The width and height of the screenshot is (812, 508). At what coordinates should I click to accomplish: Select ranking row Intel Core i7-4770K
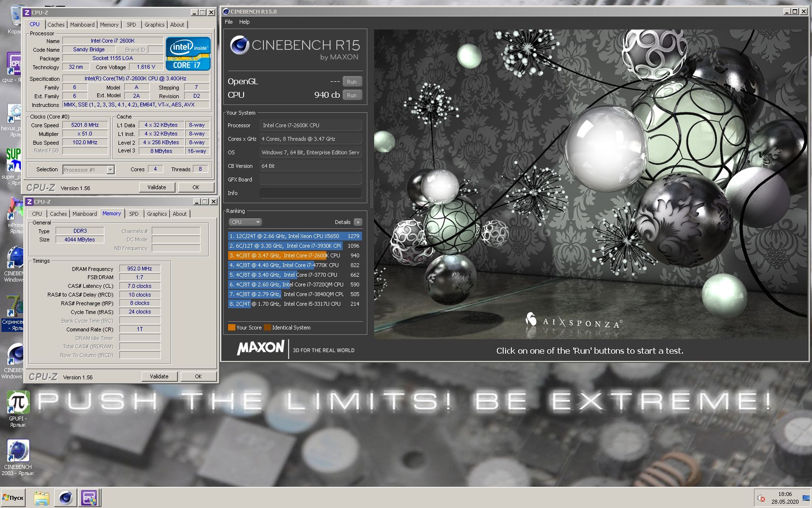[295, 265]
